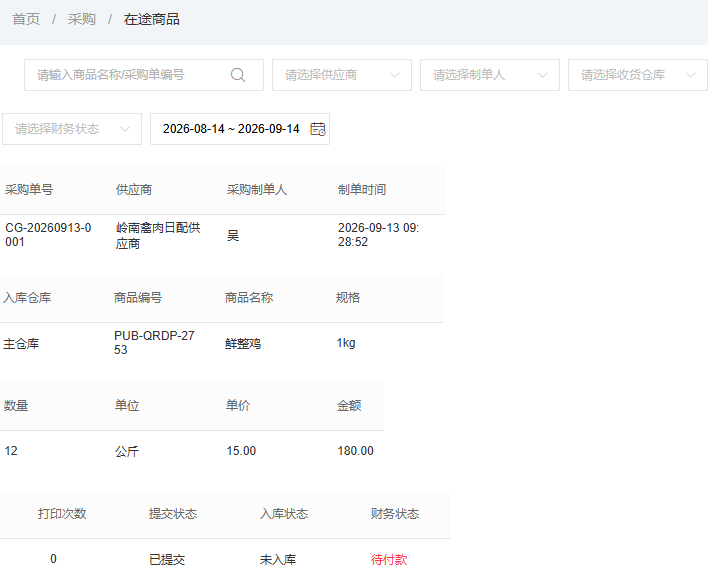Screen dimensions: 708x580
Task: Click the 数量 column header
Action: pyautogui.click(x=16, y=406)
